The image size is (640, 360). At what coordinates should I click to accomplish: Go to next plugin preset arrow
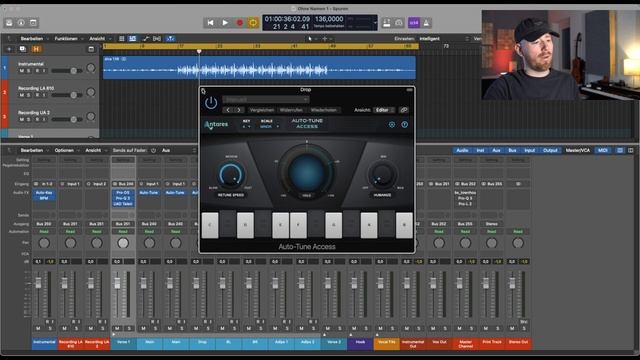[x=239, y=110]
